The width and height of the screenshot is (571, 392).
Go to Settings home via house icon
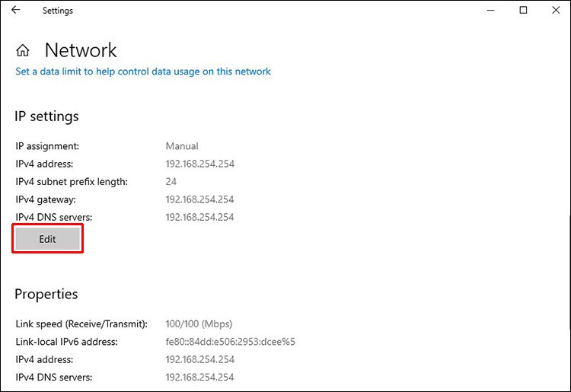point(23,51)
